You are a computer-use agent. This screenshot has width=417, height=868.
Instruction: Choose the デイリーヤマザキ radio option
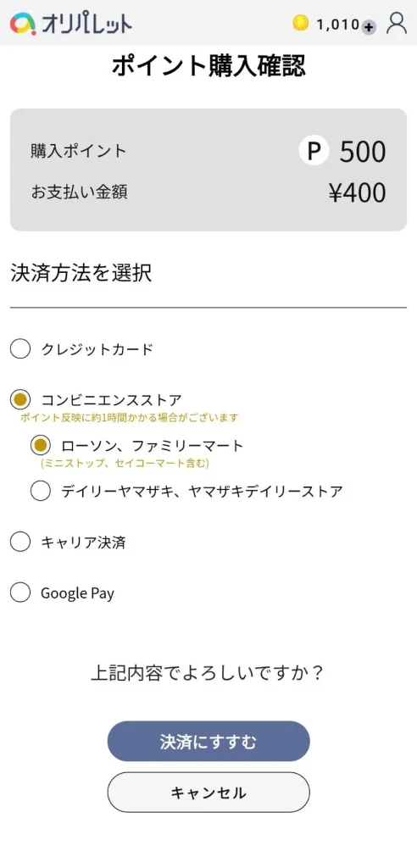coord(41,491)
